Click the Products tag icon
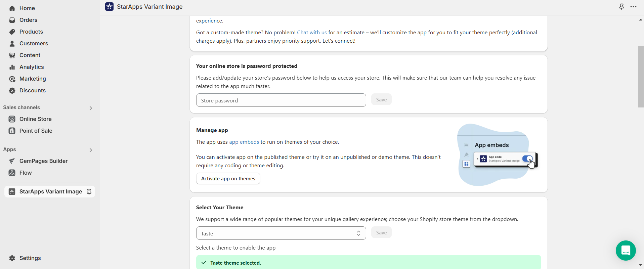This screenshot has width=644, height=269. click(x=12, y=32)
